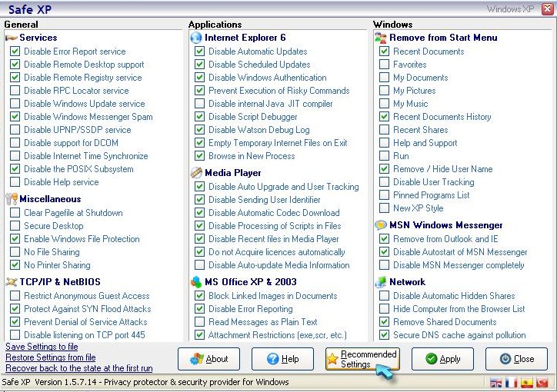Uncheck Secure DNS cache against pollution
Image resolution: width=557 pixels, height=392 pixels.
384,334
